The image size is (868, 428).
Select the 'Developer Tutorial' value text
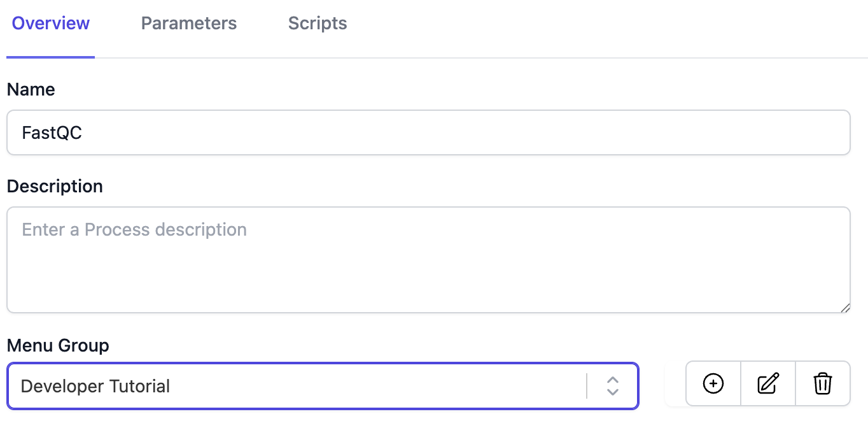(95, 386)
